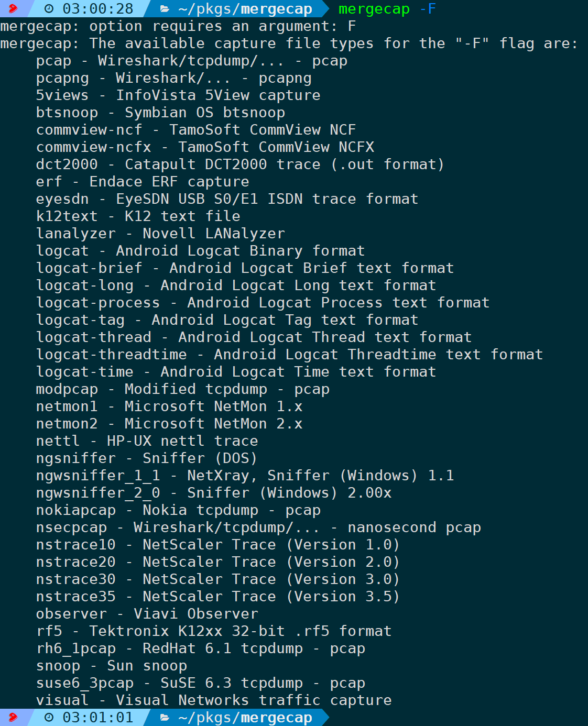Screen dimensions: 588x726
Task: Click the blue '-F' flag text
Action: (428, 9)
